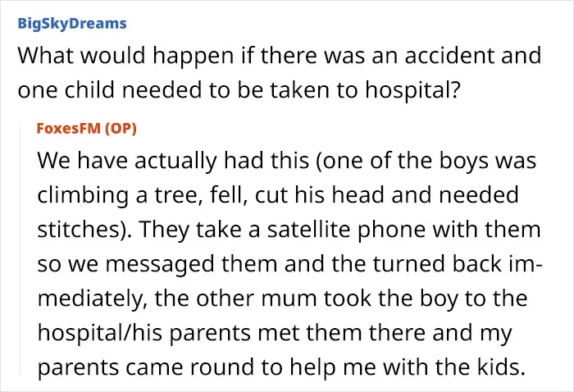Open the FoxesFM username link

point(68,128)
